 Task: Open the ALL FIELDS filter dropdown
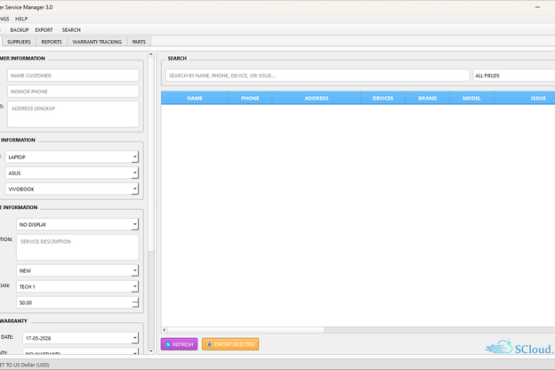514,75
